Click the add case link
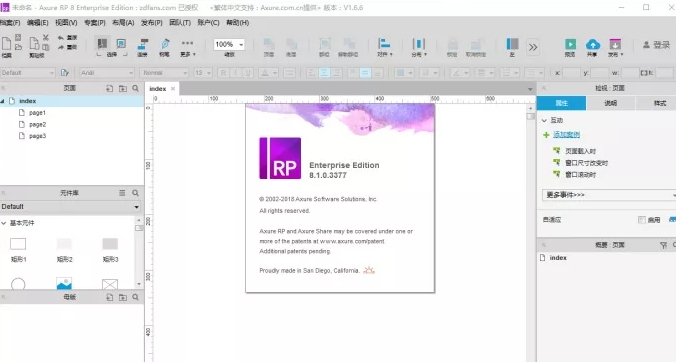Image resolution: width=676 pixels, height=362 pixels. (x=566, y=135)
